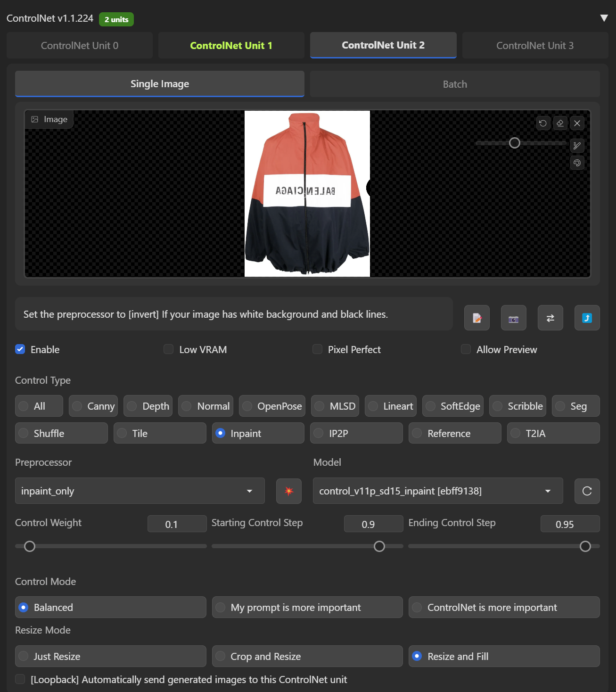This screenshot has height=692, width=616.
Task: Switch to ControlNet Unit 3 tab
Action: (x=535, y=45)
